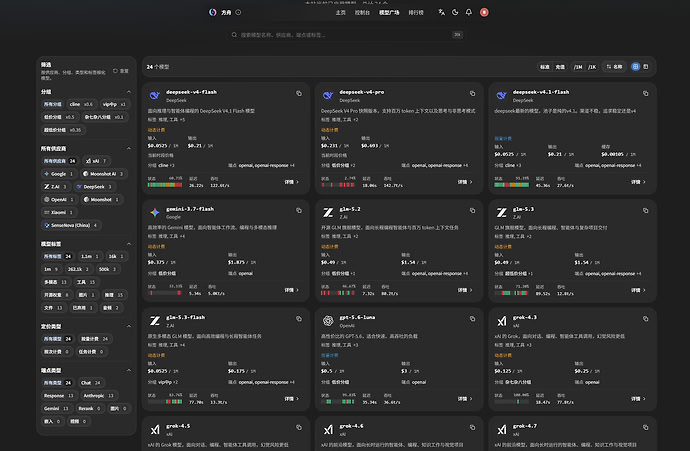Filter by Xiaomi provider chip
This screenshot has height=451, width=690.
click(x=59, y=212)
